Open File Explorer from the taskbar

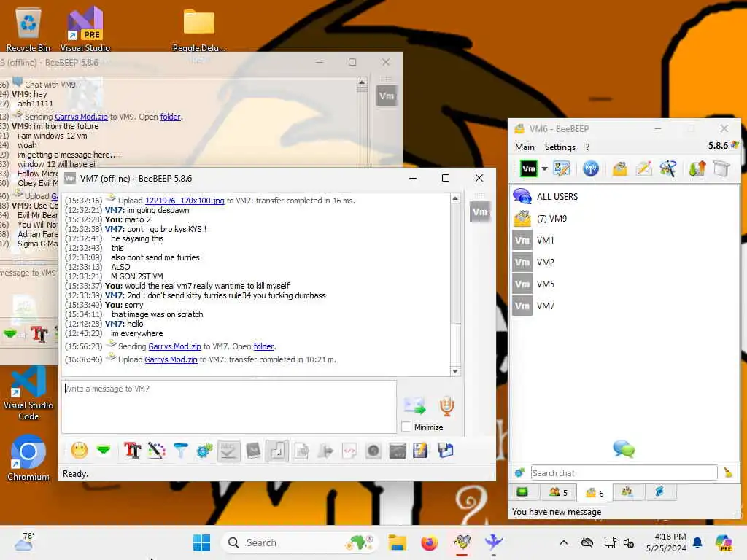click(x=397, y=542)
